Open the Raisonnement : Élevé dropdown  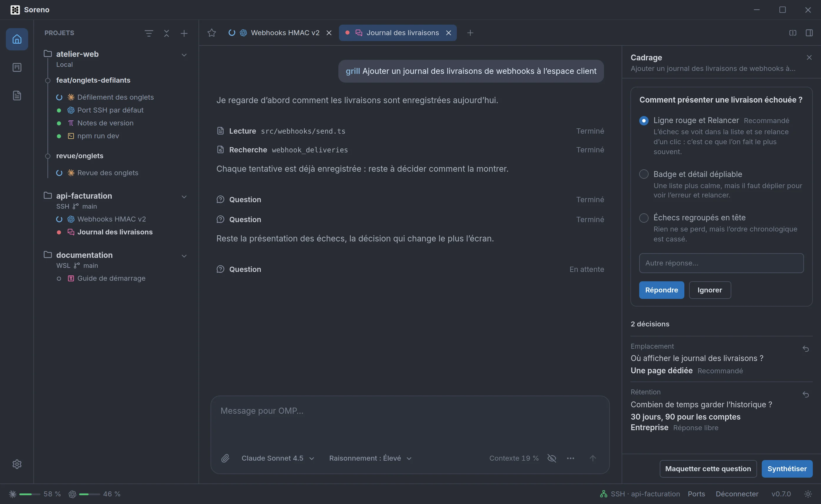coord(371,458)
